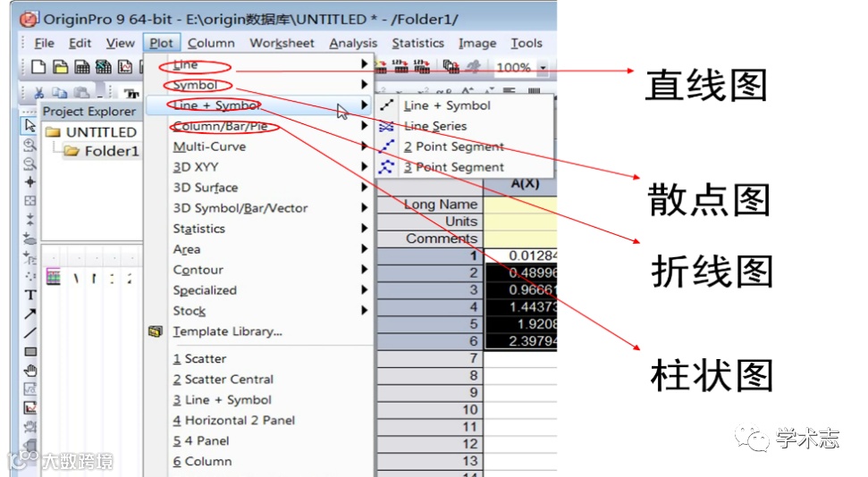Select the Pointer arrow tool
This screenshot has height=477, width=868.
pyautogui.click(x=29, y=126)
